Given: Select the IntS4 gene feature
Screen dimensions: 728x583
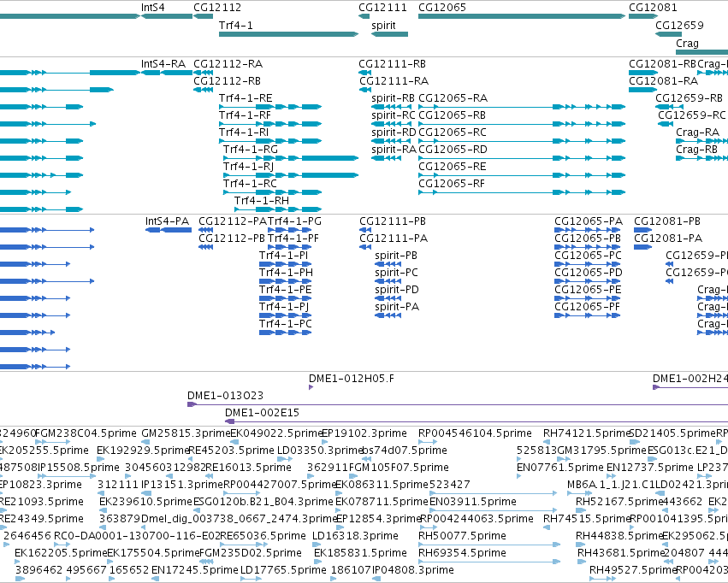Looking at the screenshot, I should point(167,16).
